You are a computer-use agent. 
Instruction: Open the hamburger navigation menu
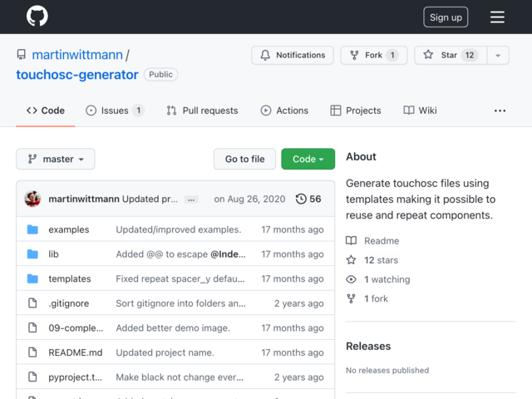pos(497,17)
